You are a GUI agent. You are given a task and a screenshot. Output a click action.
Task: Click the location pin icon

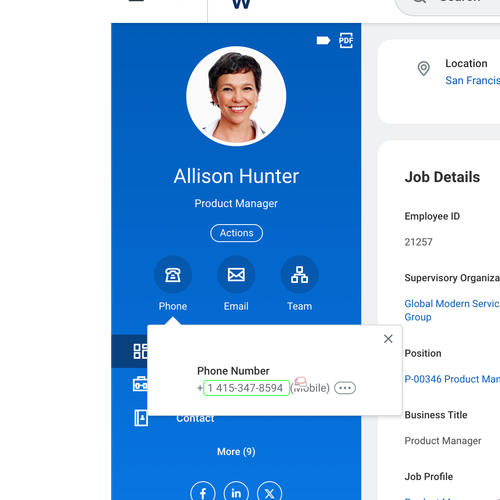click(424, 69)
